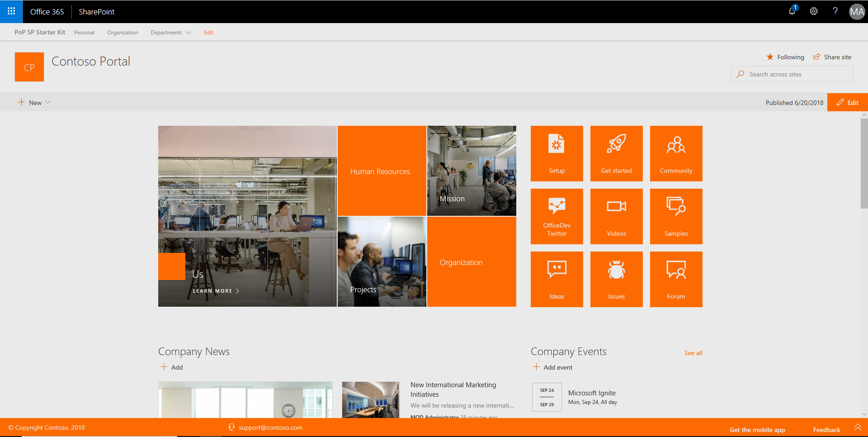Open the Setup tile
Viewport: 868px width, 437px height.
[557, 153]
